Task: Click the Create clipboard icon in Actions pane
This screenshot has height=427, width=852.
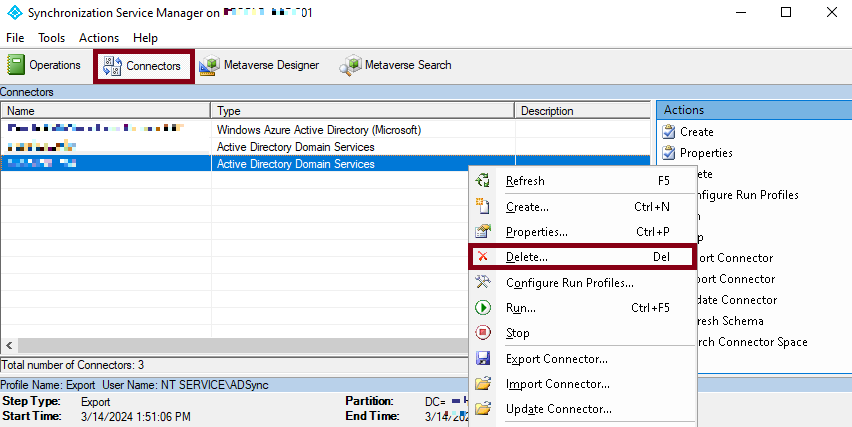Action: [669, 131]
